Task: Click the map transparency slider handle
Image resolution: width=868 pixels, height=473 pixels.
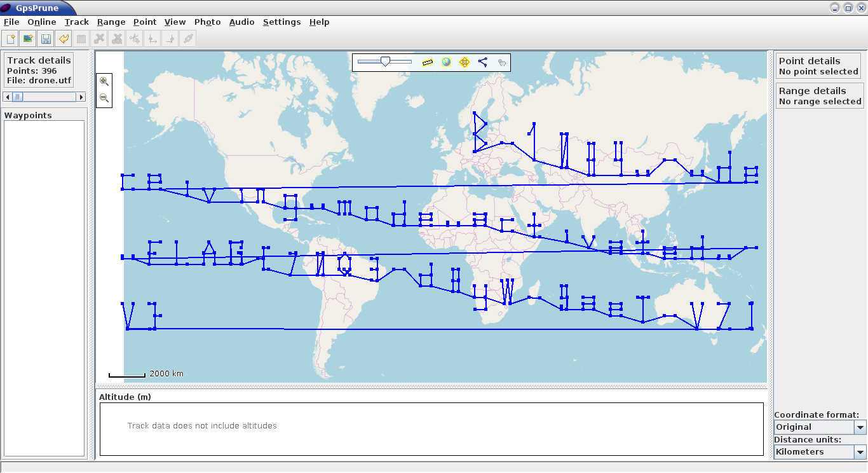Action: tap(385, 62)
